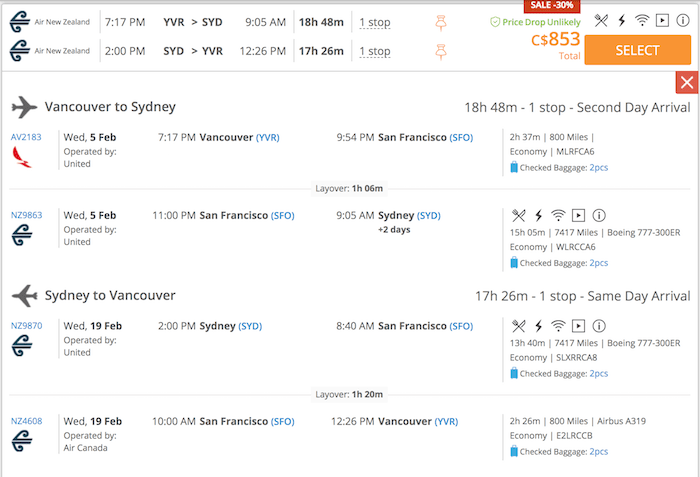The height and width of the screenshot is (477, 700).
Task: Pin the outbound YVR to SYD flight
Action: click(441, 23)
